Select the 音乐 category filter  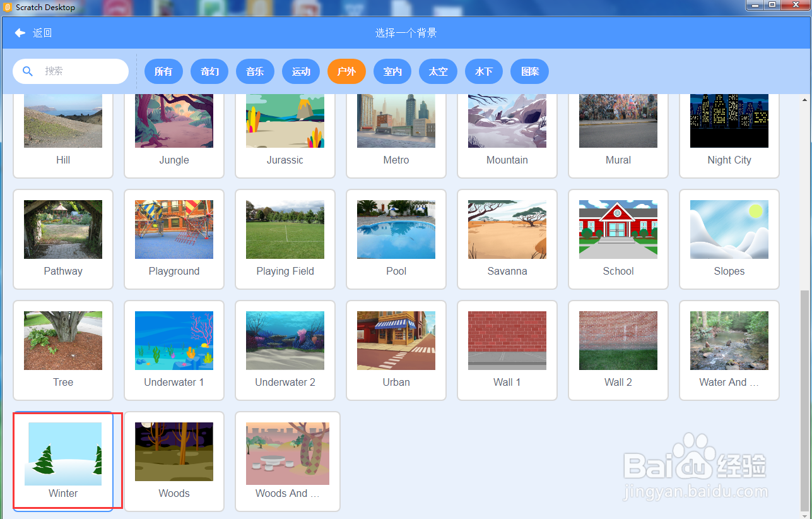(255, 71)
